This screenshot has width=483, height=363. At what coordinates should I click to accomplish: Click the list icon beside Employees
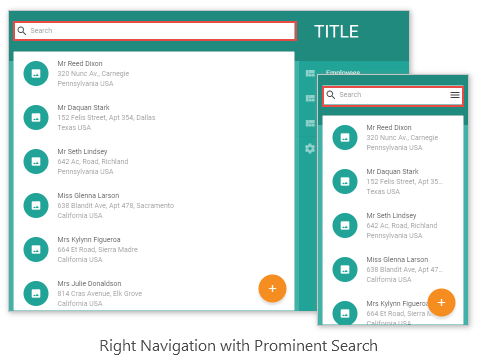click(310, 73)
